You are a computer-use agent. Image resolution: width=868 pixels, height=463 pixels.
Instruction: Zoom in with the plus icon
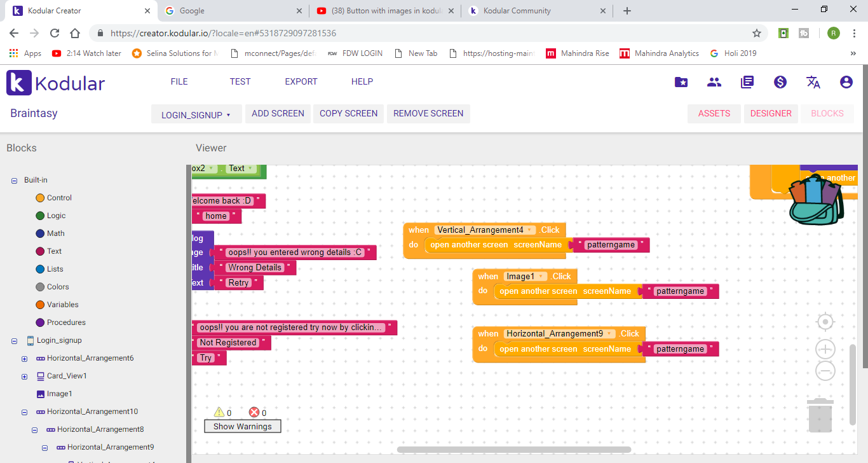825,349
